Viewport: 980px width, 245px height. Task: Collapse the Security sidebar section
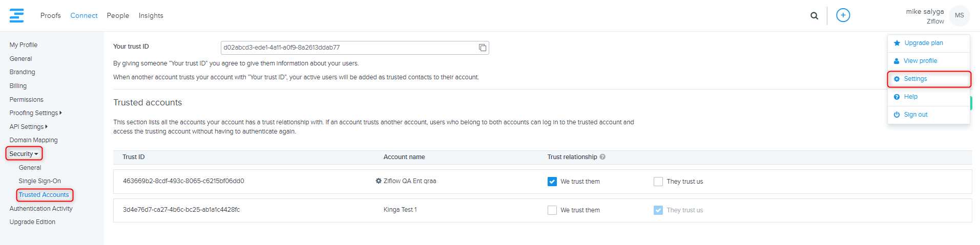click(x=24, y=154)
